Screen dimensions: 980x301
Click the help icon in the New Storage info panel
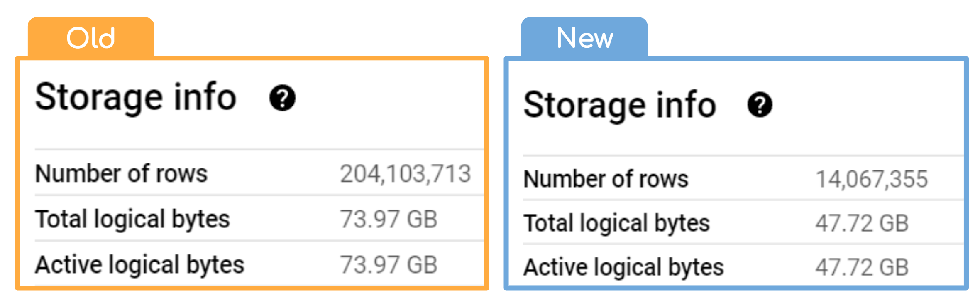tap(760, 105)
